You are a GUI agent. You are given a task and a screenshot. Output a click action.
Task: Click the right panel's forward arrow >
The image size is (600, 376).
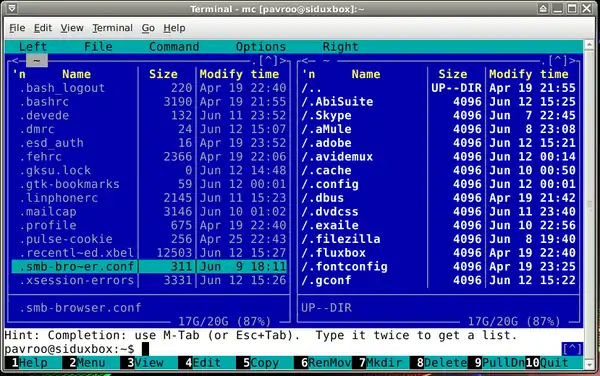click(572, 60)
